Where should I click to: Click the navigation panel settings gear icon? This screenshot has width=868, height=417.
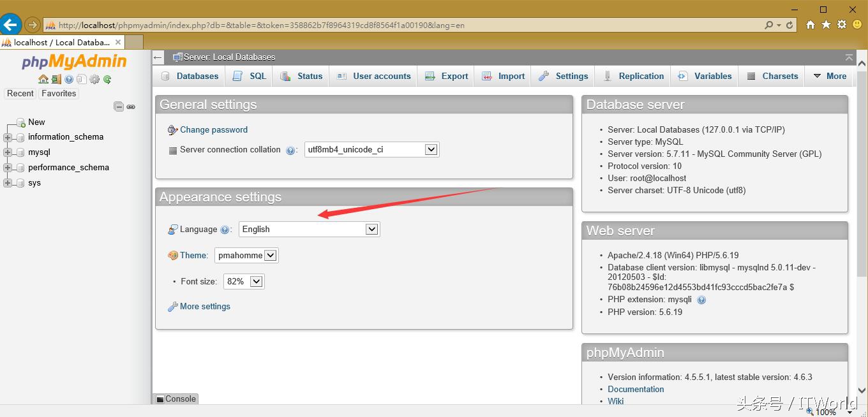click(94, 79)
